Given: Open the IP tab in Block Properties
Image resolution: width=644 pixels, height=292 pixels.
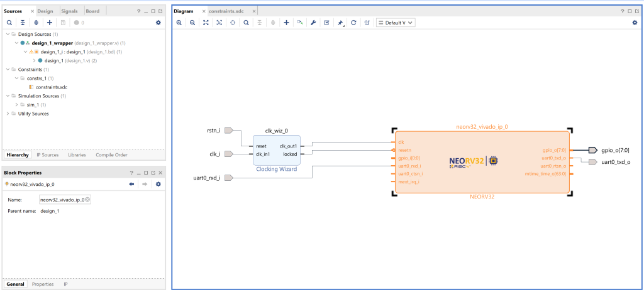Looking at the screenshot, I should click(65, 284).
